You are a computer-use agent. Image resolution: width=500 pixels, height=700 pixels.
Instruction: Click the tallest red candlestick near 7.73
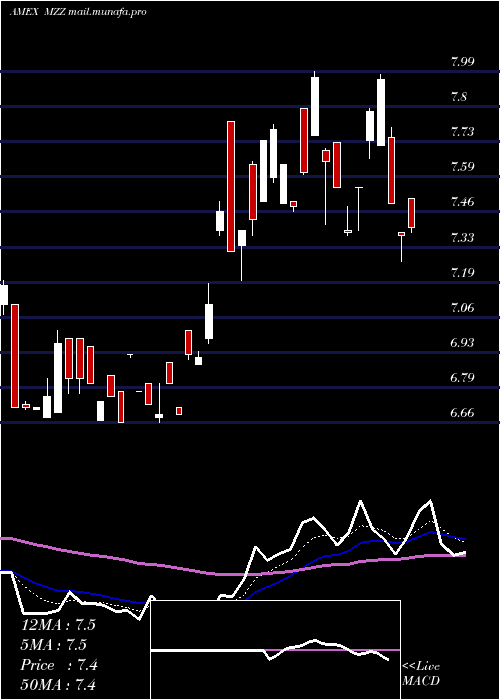click(231, 186)
